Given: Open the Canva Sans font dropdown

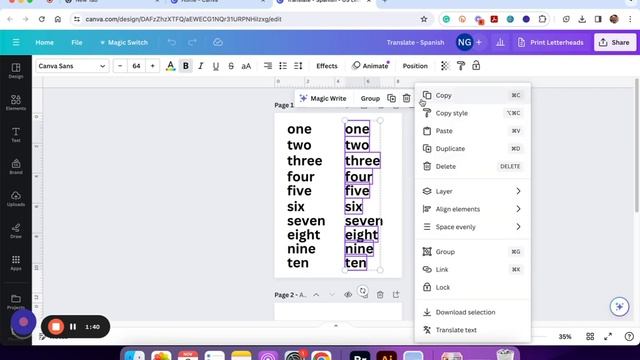Looking at the screenshot, I should tap(72, 66).
